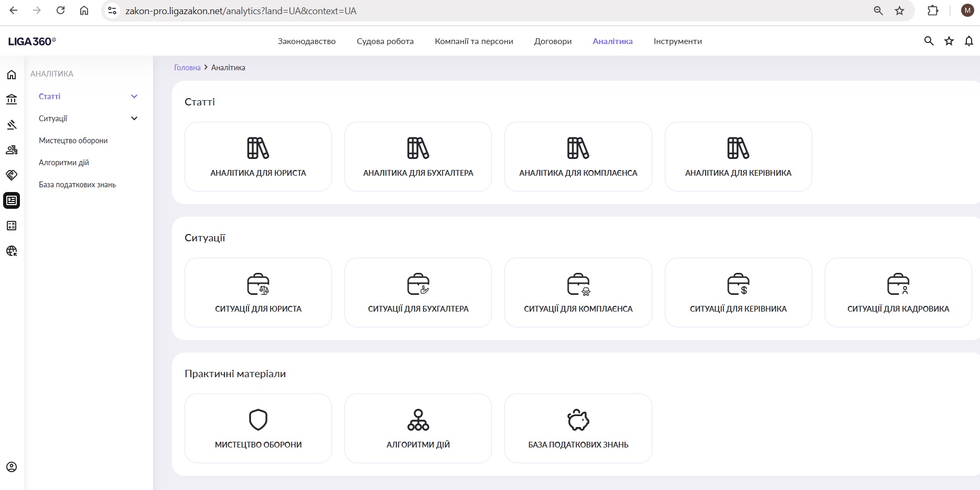Switch to Судова робота menu
This screenshot has width=980, height=490.
pyautogui.click(x=385, y=41)
